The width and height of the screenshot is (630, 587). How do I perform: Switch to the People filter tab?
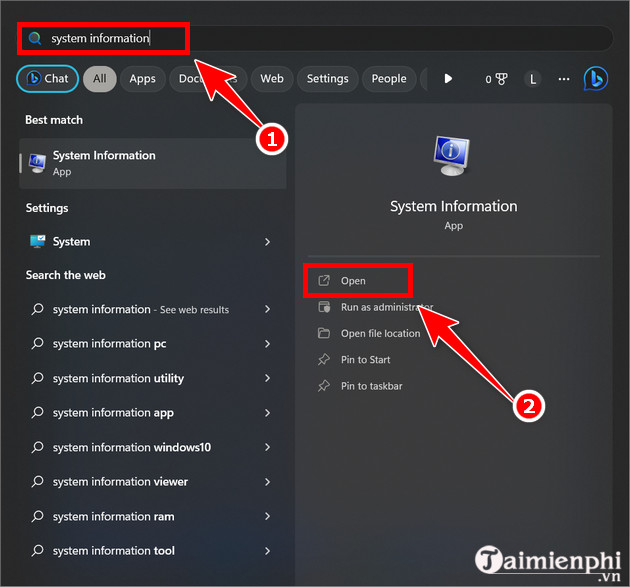tap(389, 79)
